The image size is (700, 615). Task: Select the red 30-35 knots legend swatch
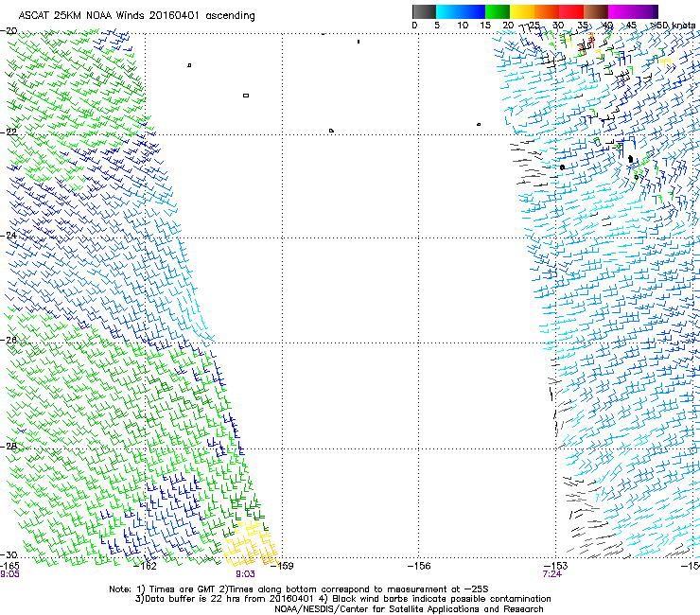point(571,11)
